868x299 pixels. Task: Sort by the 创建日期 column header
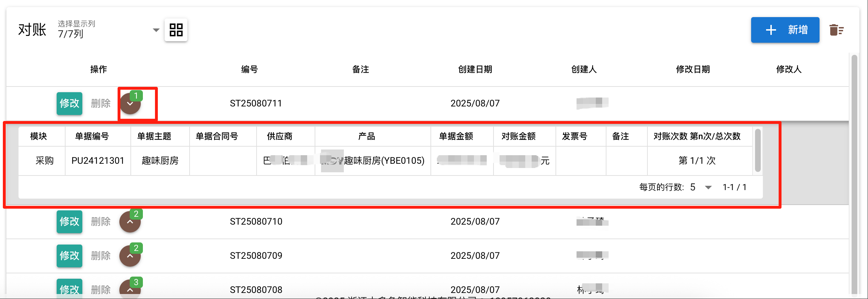[475, 69]
